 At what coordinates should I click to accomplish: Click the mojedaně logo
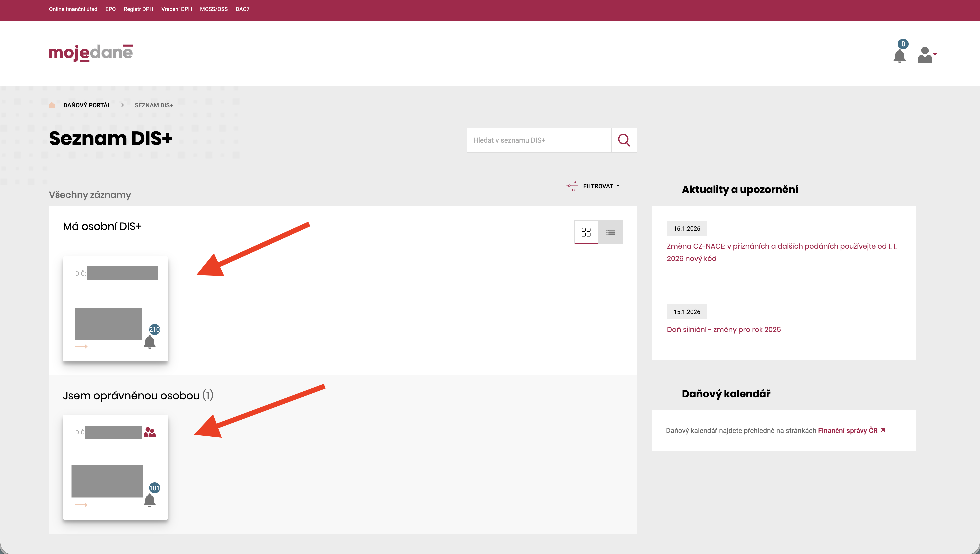[91, 53]
